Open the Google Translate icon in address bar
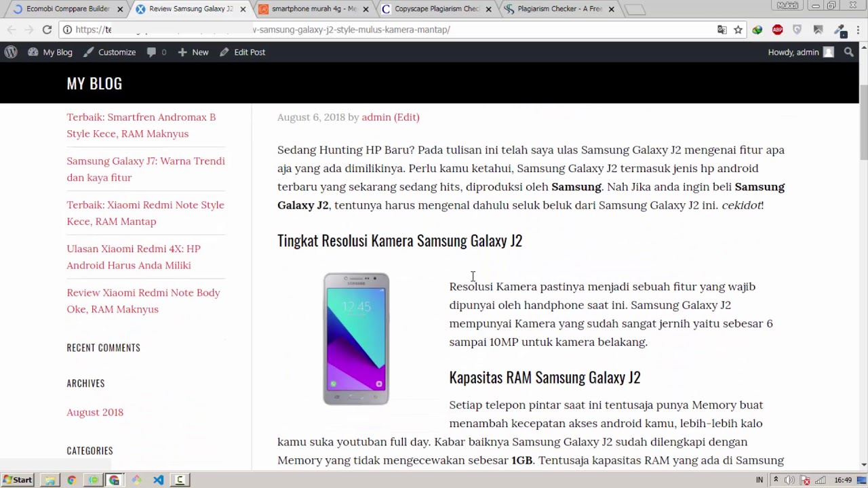The image size is (868, 488). tap(722, 30)
